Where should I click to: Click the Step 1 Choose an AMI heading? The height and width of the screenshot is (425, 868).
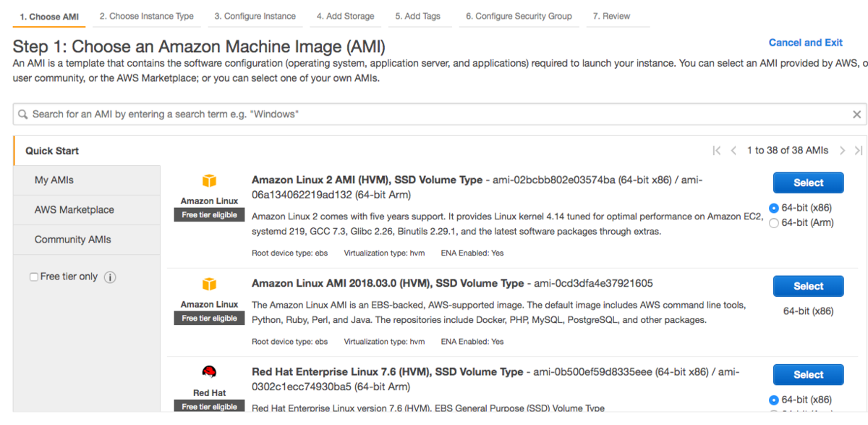[x=199, y=47]
